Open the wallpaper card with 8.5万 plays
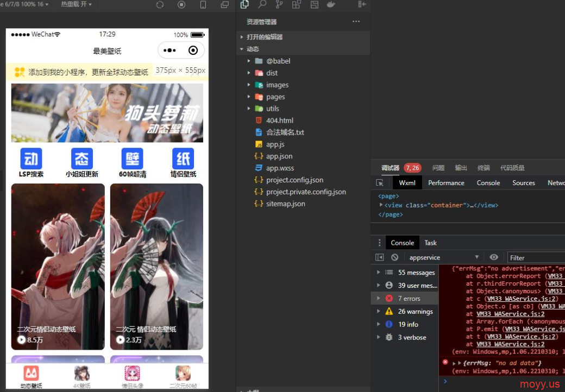Screen dimensions: 565x392 coord(58,267)
